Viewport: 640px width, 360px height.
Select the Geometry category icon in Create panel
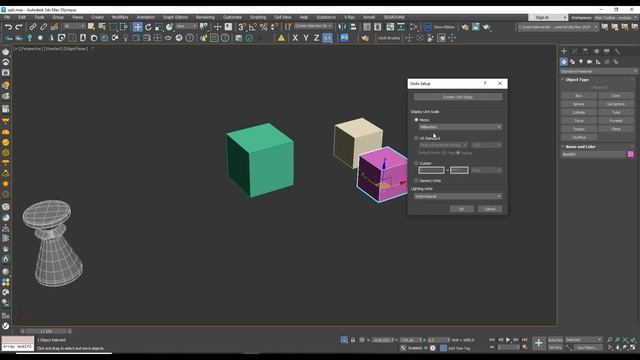(x=564, y=62)
